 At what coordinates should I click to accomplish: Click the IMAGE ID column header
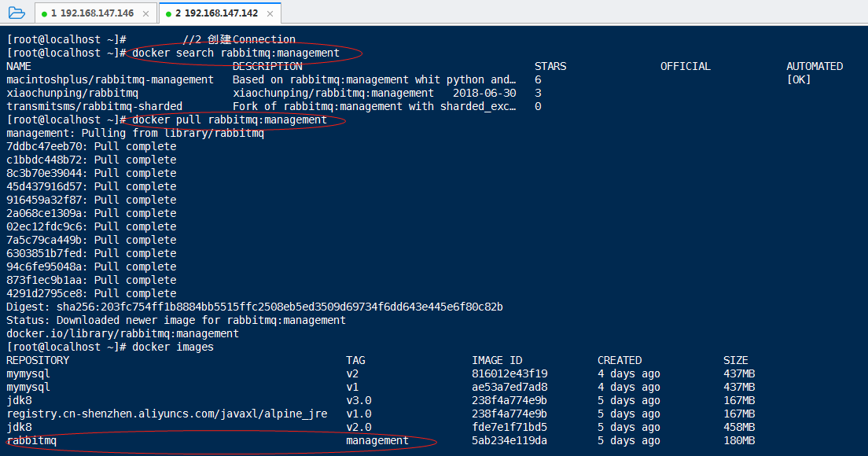point(497,360)
